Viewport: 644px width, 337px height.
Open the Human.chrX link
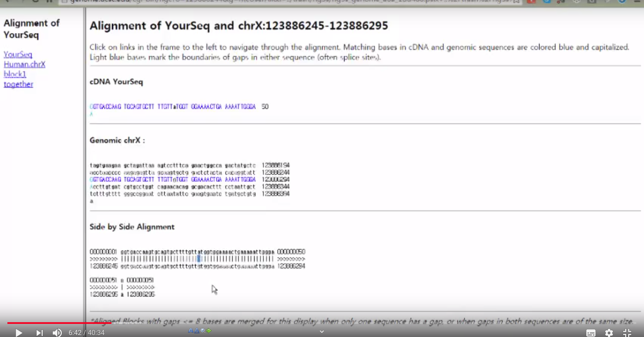pos(25,64)
